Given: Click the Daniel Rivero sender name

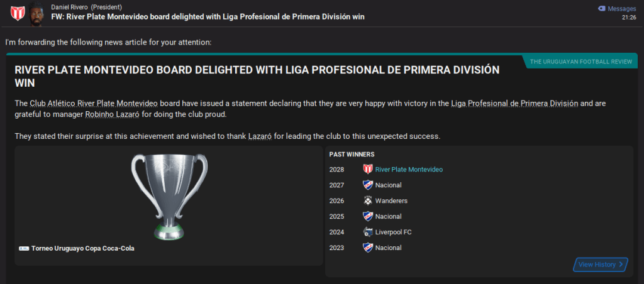Looking at the screenshot, I should pos(70,7).
